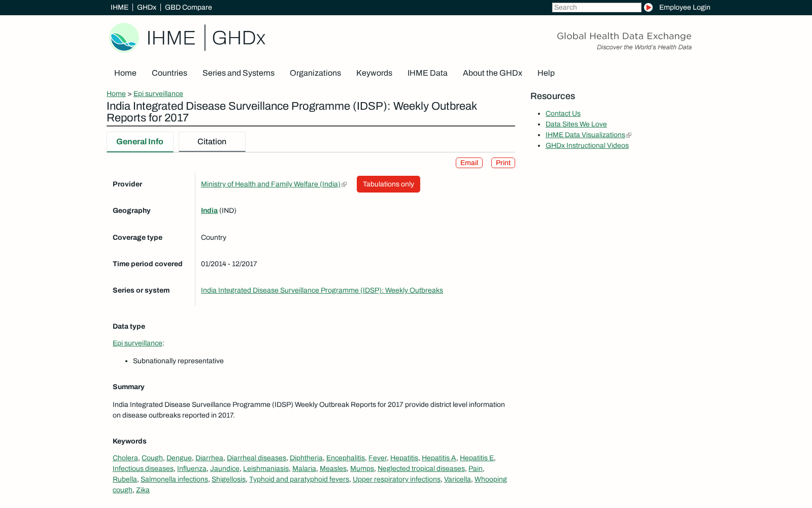Open About the GHDx menu
This screenshot has width=812, height=508.
(492, 73)
